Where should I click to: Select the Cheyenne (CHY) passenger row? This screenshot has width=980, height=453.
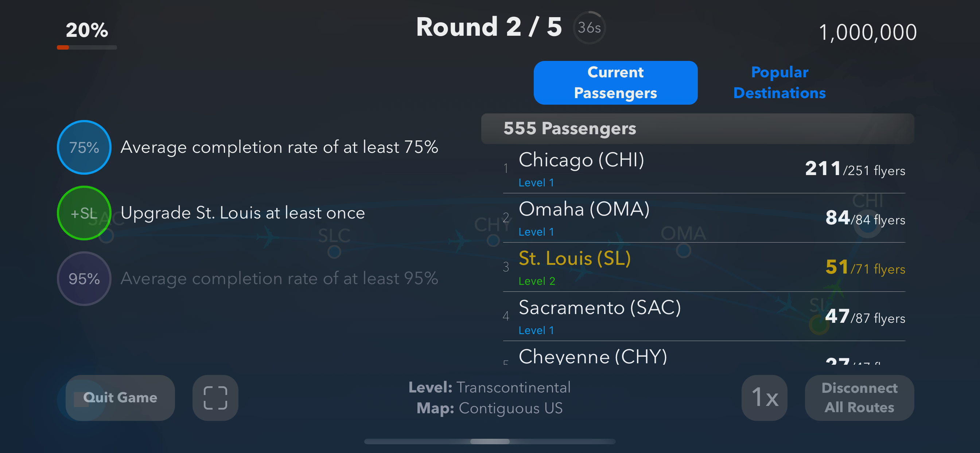coord(704,357)
